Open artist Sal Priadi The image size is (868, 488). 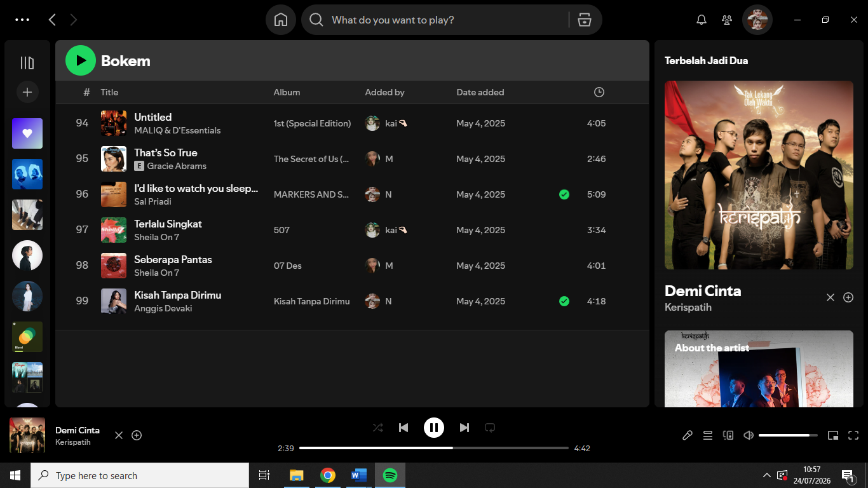click(153, 201)
